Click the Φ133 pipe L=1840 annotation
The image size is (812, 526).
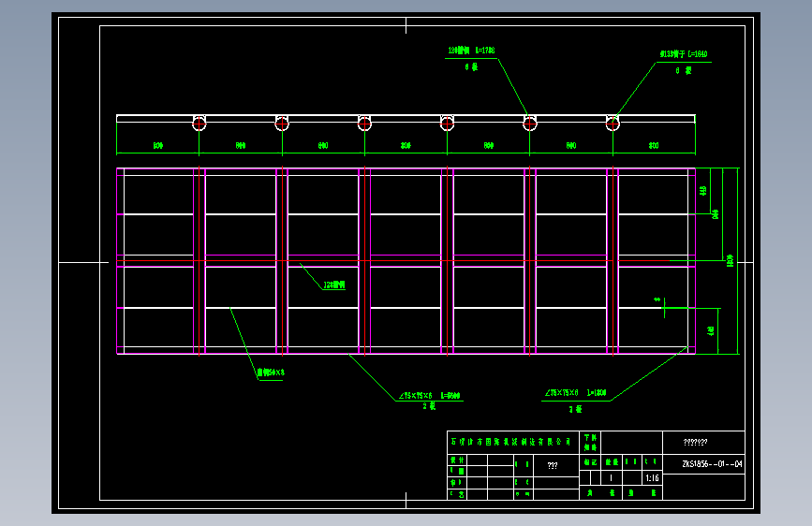684,54
